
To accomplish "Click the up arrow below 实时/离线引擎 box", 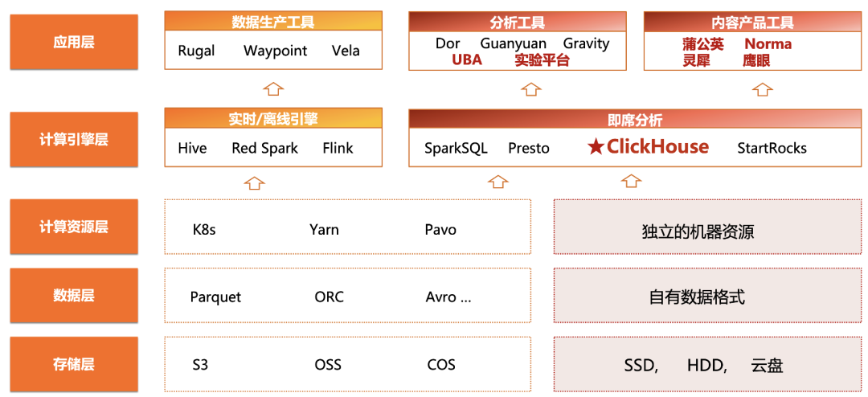I will pyautogui.click(x=253, y=182).
